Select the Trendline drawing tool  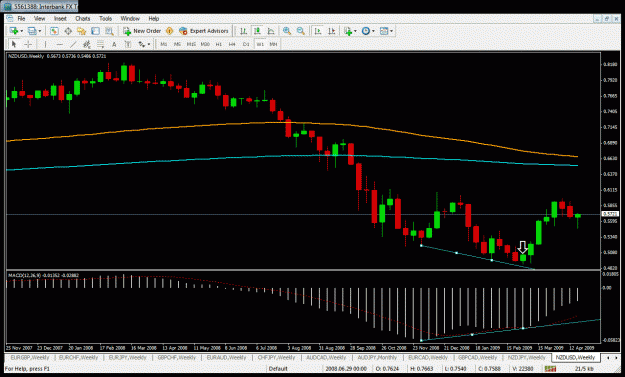[73, 44]
